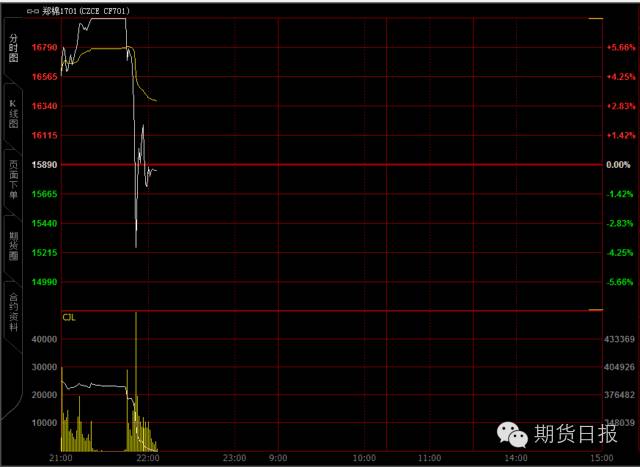Click the +2.83% percent label
The height and width of the screenshot is (467, 640).
point(621,106)
